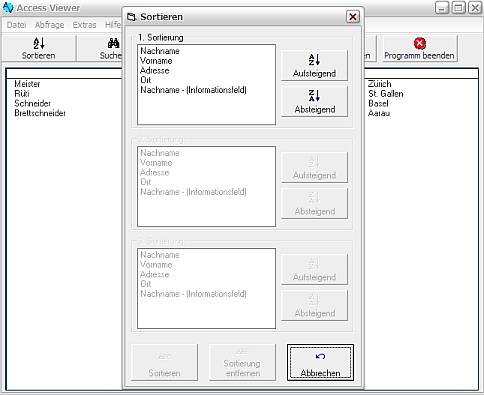
Task: Close the Access Viewer main window
Action: tap(475, 8)
